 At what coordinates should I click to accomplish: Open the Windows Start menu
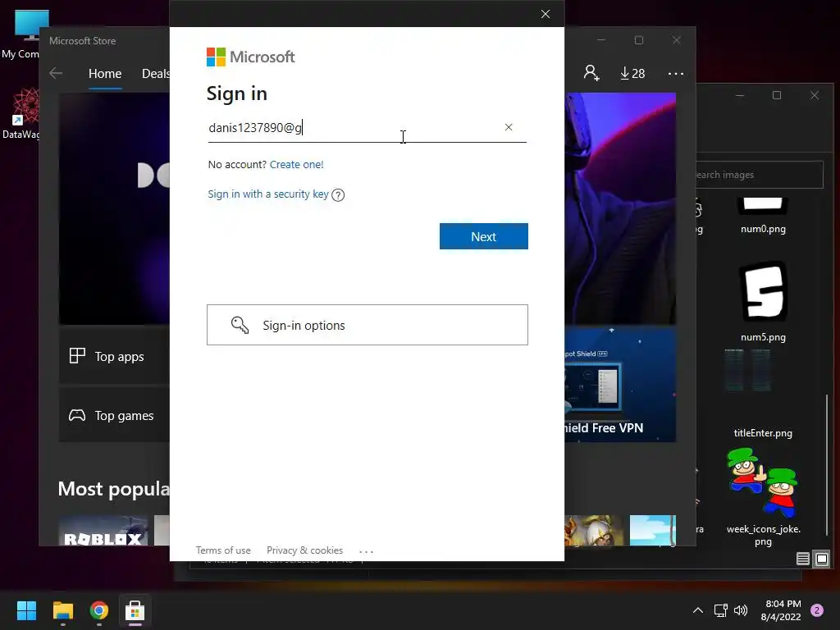click(x=26, y=610)
